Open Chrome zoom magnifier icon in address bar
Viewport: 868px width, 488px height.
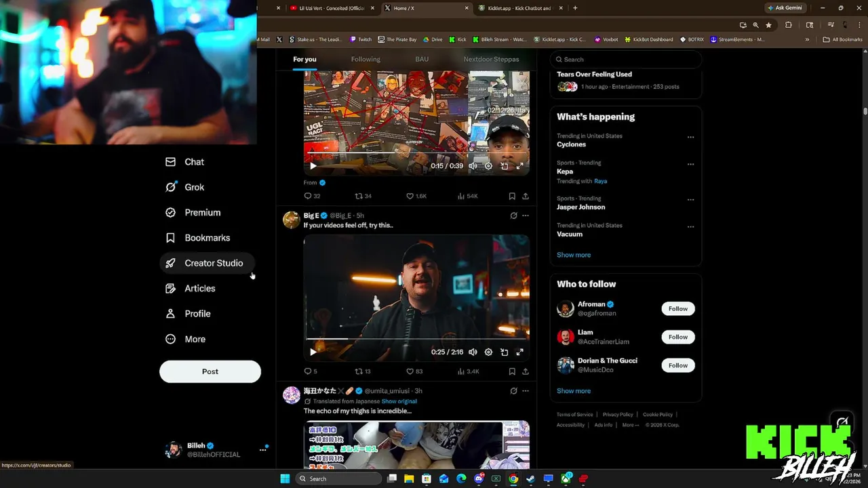pyautogui.click(x=755, y=25)
